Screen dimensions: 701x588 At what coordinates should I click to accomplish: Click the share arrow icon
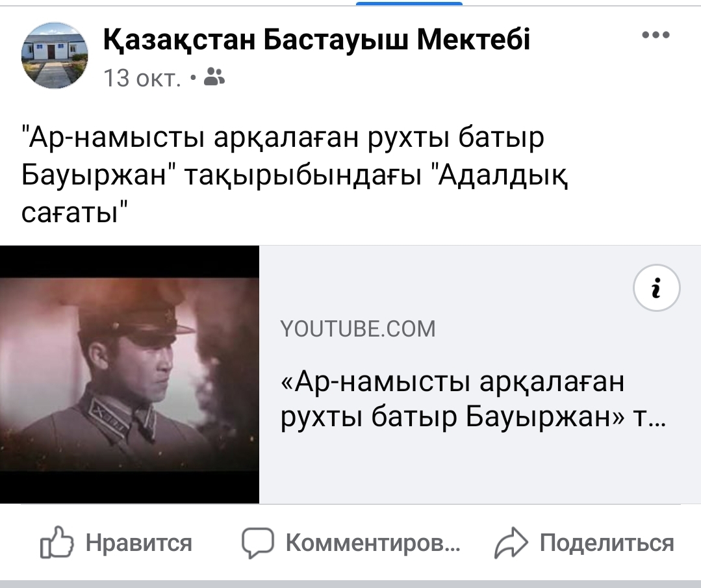pyautogui.click(x=511, y=543)
